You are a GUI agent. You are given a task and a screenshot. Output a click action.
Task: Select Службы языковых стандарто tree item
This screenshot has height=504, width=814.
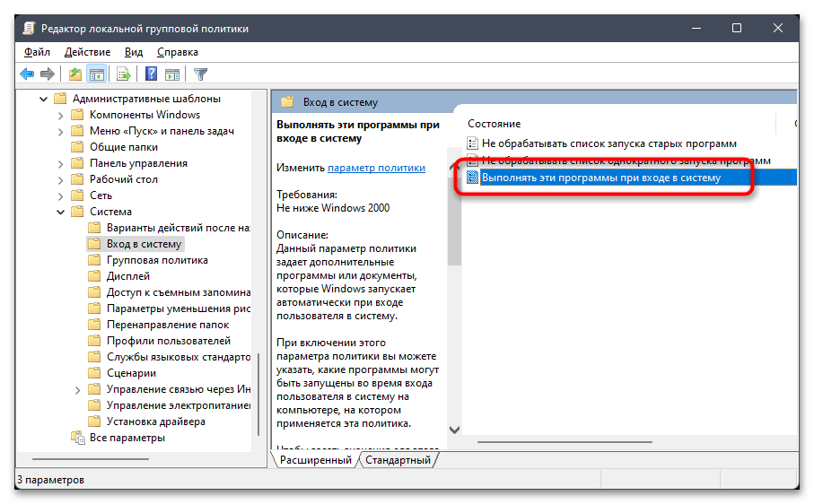pos(179,357)
